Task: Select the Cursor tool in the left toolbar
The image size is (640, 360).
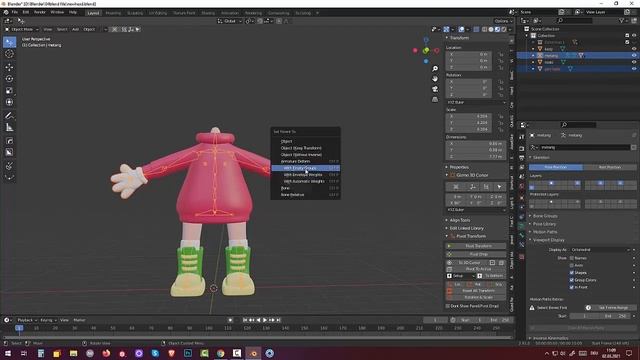Action: [9, 54]
